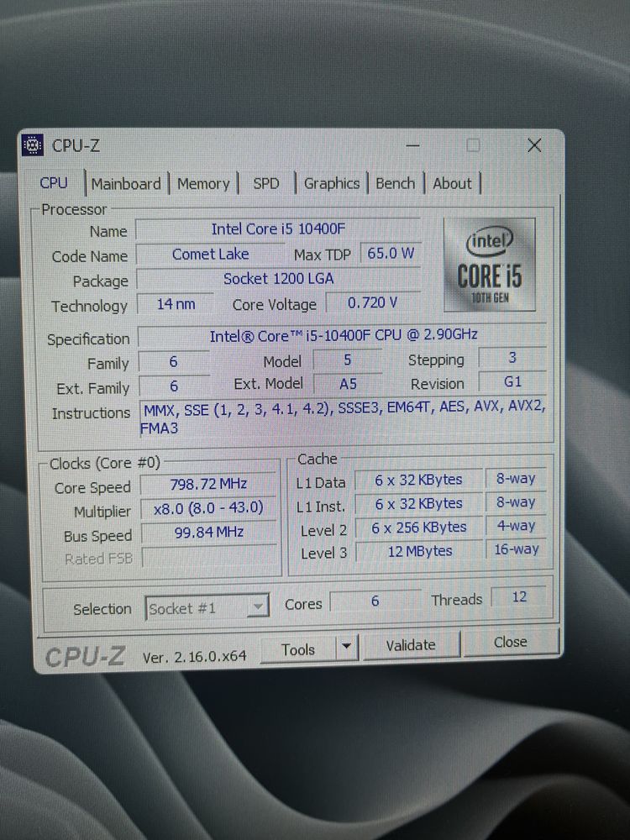The height and width of the screenshot is (840, 630).
Task: Click the Ext. Model value A5
Action: click(x=348, y=384)
